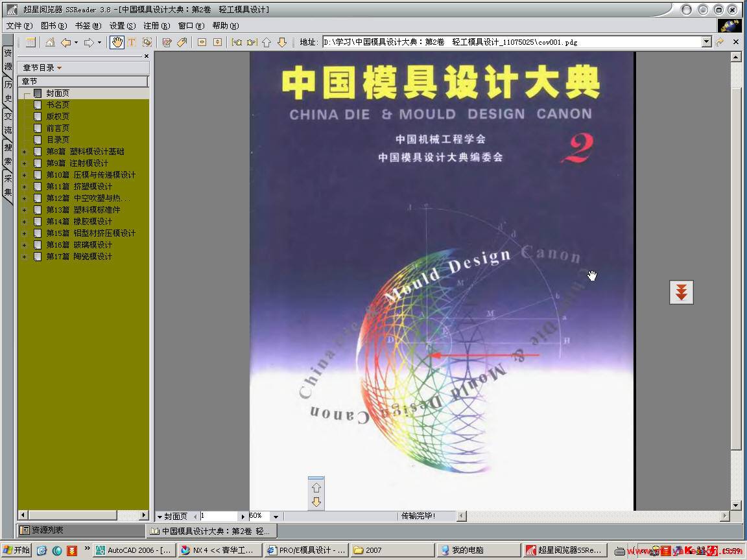Image resolution: width=747 pixels, height=560 pixels.
Task: Open the 书签(M) menu
Action: 88,26
